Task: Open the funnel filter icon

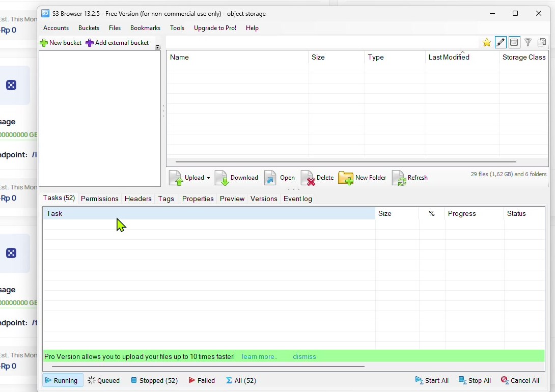Action: (528, 42)
